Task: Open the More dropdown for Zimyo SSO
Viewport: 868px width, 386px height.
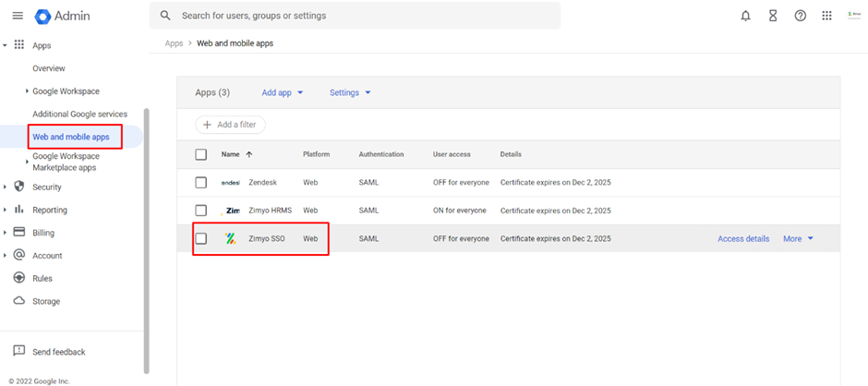Action: (x=798, y=238)
